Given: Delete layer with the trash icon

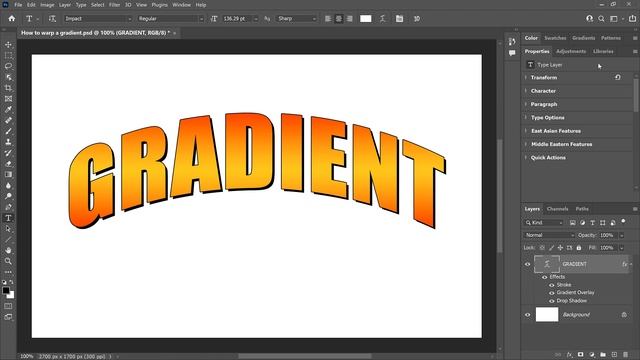Looking at the screenshot, I should 626,355.
